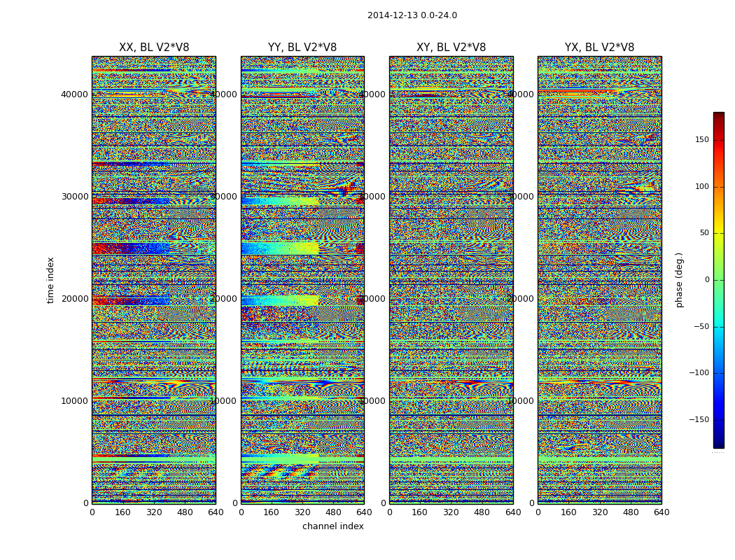This screenshot has width=735, height=560.
Task: Click the XY phase waterfall plot
Action: click(x=451, y=280)
